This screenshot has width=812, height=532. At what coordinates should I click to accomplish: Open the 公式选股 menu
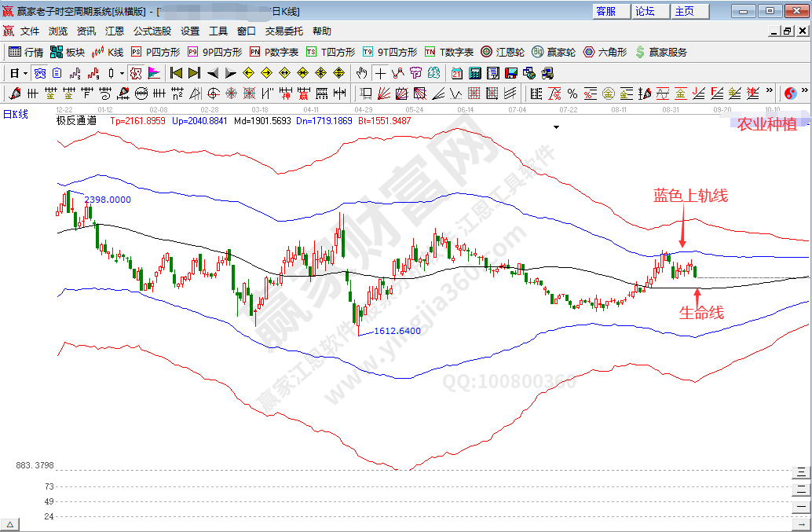(x=152, y=31)
